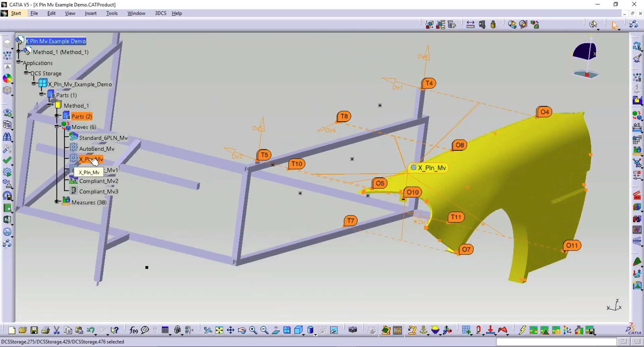Open the Tools menu
Image resolution: width=644 pixels, height=347 pixels.
pos(112,13)
